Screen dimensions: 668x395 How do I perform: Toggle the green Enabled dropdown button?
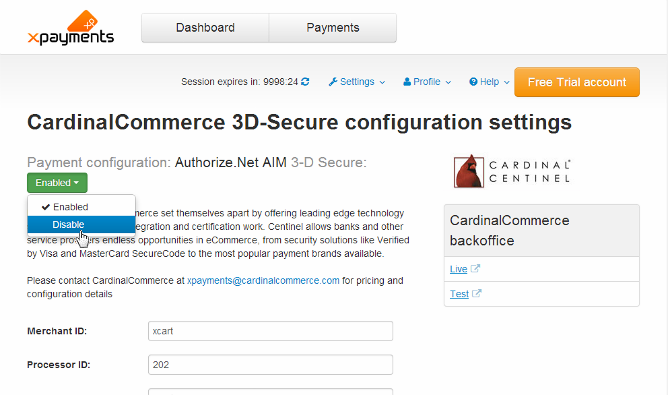pos(57,183)
